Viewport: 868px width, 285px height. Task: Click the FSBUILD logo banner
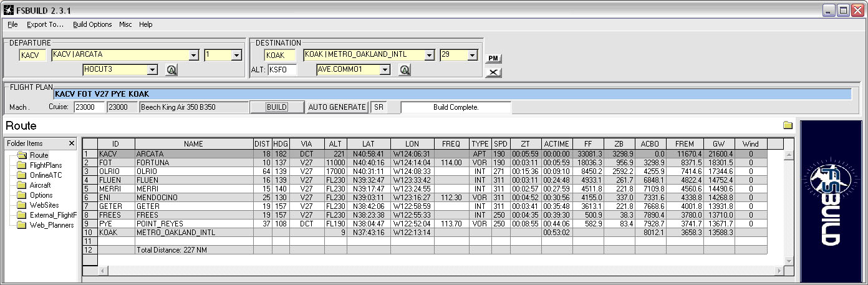pyautogui.click(x=830, y=201)
